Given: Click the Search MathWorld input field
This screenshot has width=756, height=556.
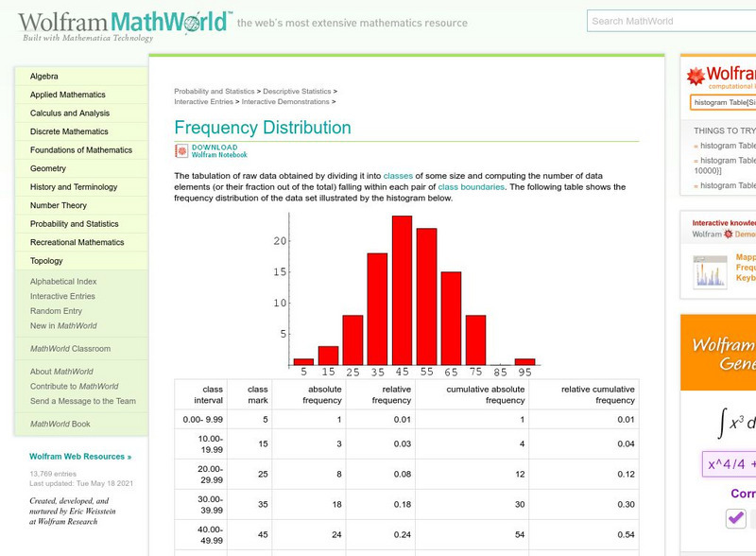Looking at the screenshot, I should click(671, 21).
